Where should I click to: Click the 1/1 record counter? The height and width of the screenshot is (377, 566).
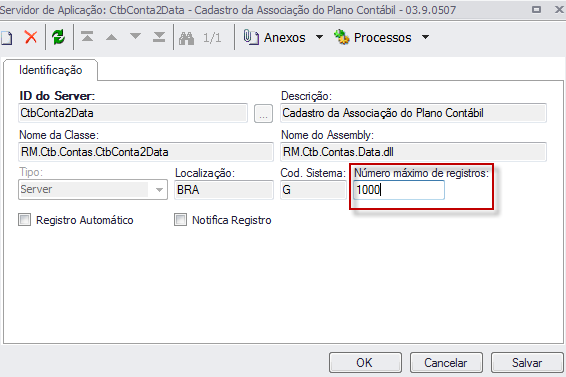pos(212,38)
